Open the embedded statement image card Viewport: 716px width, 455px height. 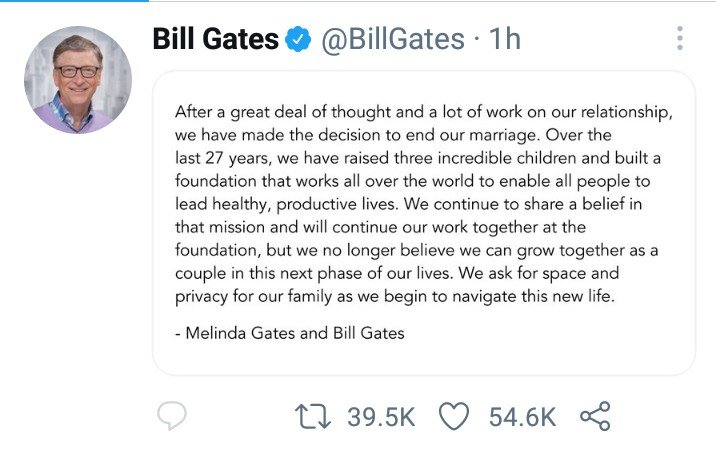pos(423,222)
